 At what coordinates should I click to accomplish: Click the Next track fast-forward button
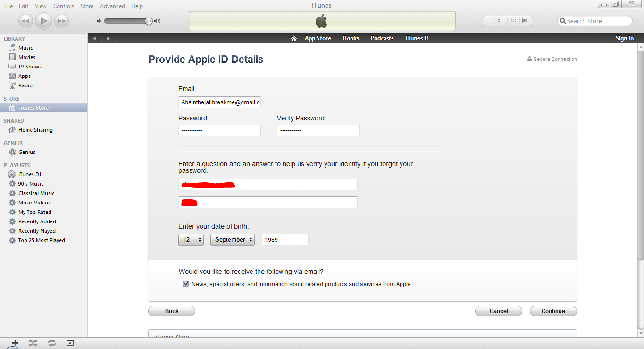[61, 21]
